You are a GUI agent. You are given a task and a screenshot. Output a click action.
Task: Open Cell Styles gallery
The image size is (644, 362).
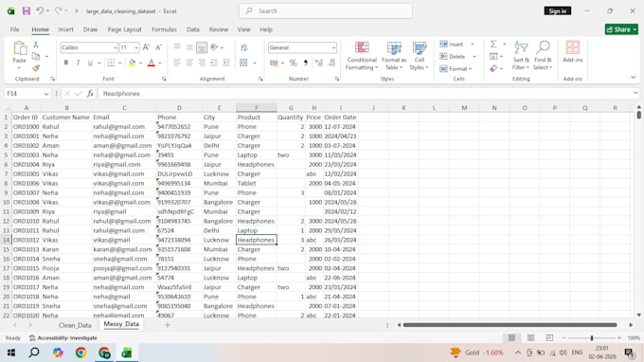(419, 56)
